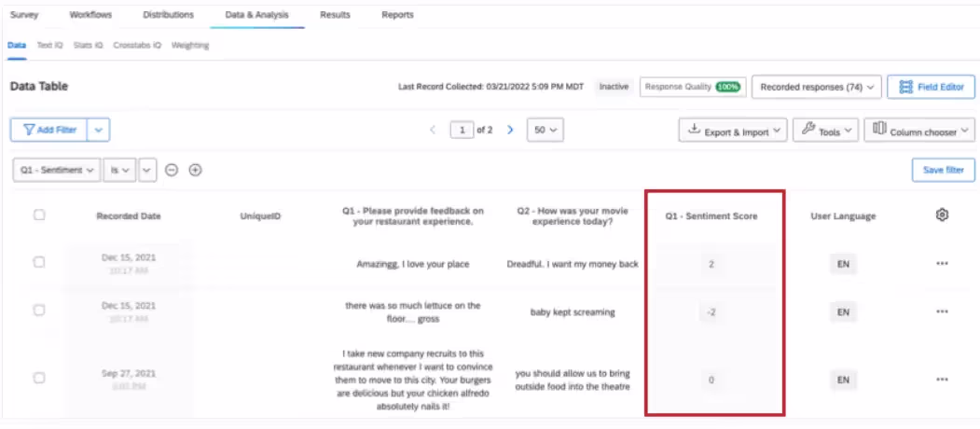Select the Data sub-tab
The width and height of the screenshot is (980, 429).
click(x=16, y=46)
